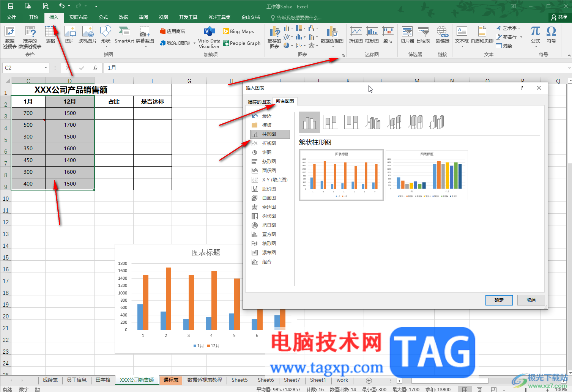Select Radar chart type in dialog list

click(x=270, y=207)
